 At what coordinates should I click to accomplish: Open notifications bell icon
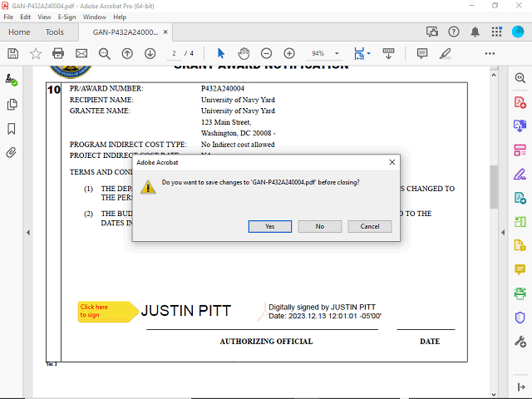point(475,32)
